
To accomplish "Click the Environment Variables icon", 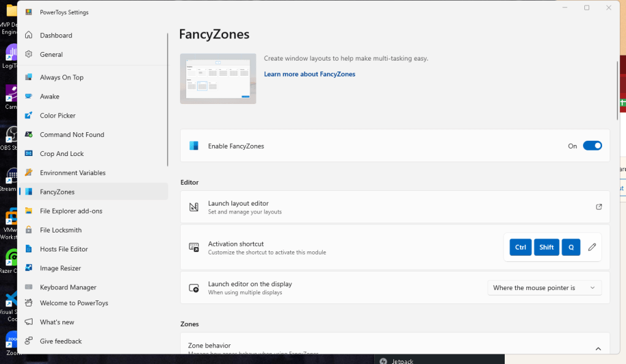I will [29, 173].
